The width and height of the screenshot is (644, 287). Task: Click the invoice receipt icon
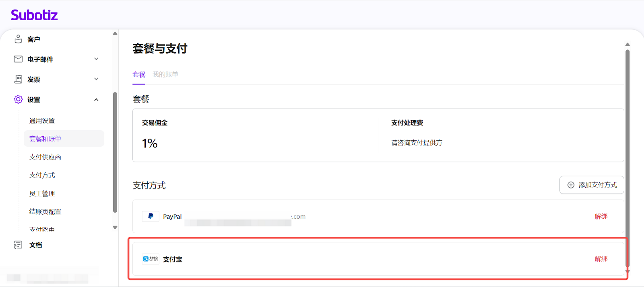point(18,79)
